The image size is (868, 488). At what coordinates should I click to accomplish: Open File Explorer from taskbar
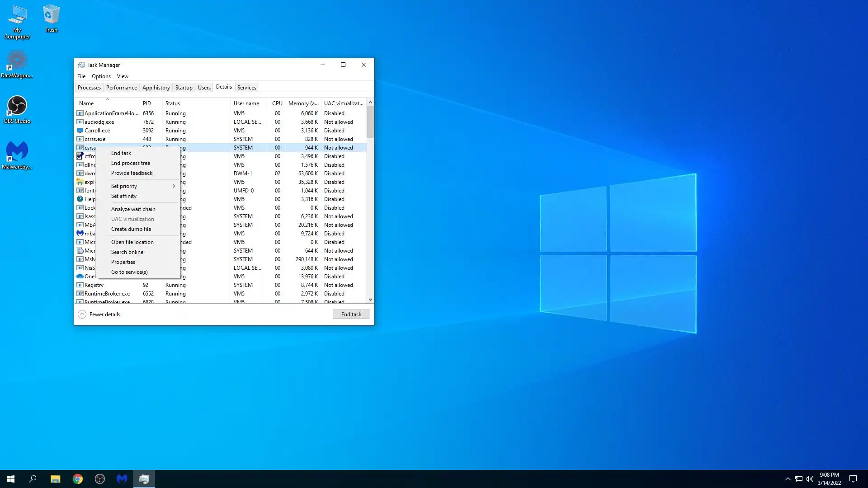pos(55,479)
